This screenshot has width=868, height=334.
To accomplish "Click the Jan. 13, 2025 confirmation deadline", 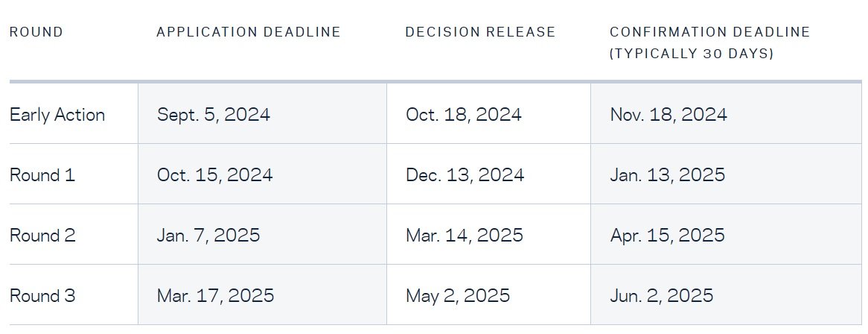I will (x=668, y=175).
